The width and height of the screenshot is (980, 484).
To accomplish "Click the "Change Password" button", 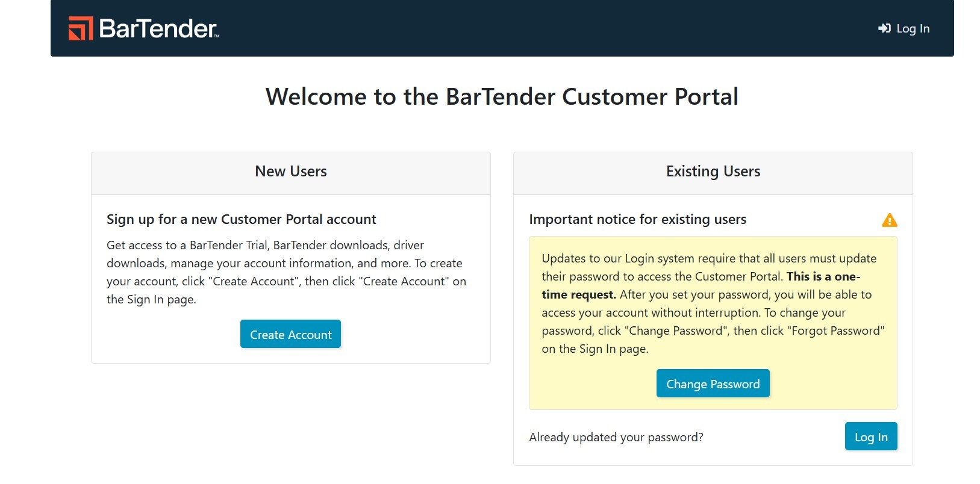I will (x=713, y=383).
